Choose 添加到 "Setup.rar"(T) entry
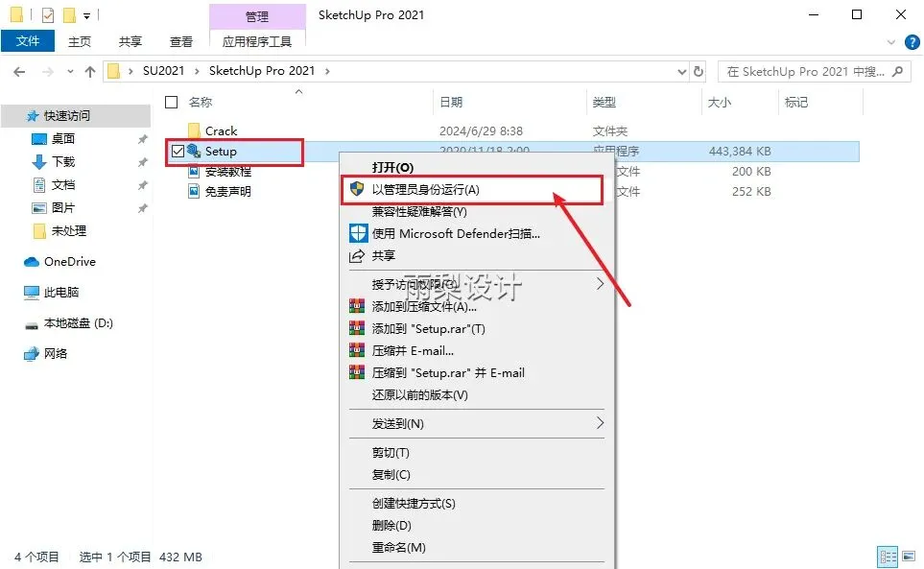The image size is (924, 569). click(x=428, y=329)
